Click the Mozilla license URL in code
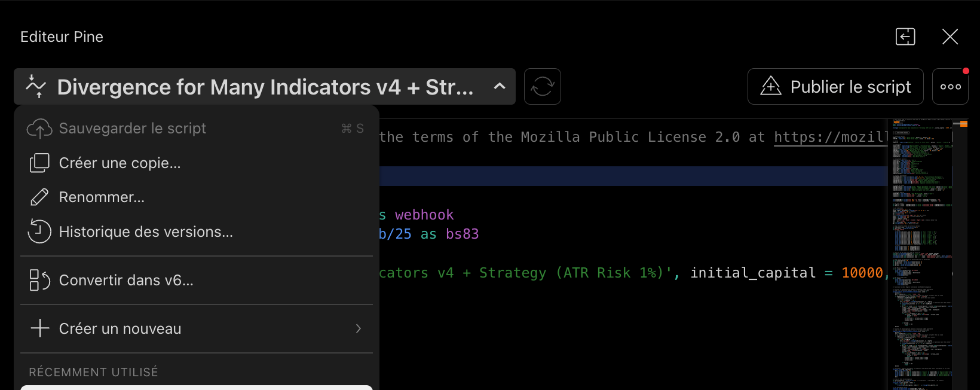 coord(831,137)
